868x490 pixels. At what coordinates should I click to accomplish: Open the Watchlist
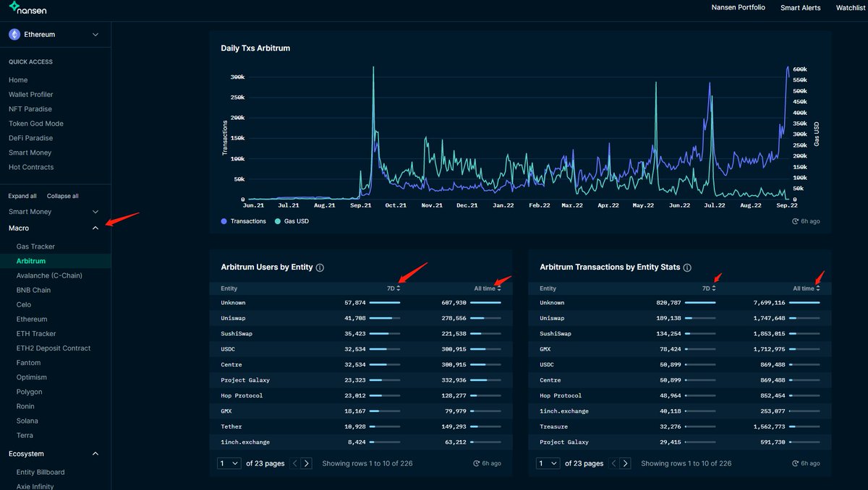pos(851,7)
